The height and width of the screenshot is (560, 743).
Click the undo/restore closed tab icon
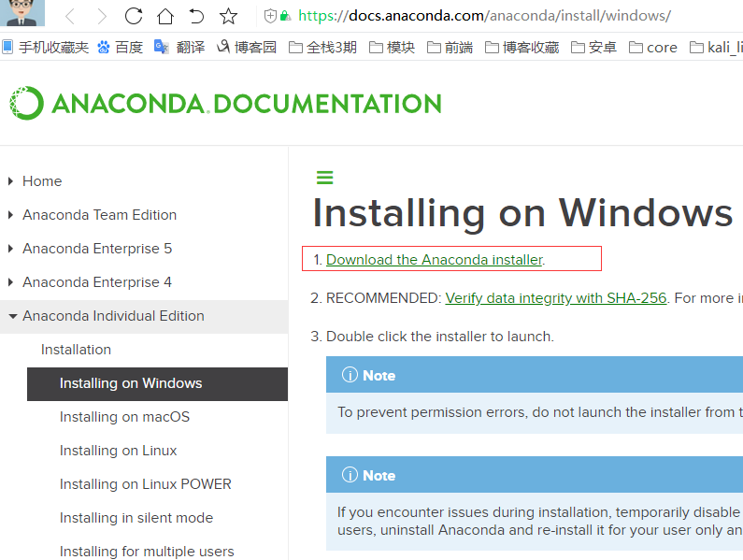tap(196, 16)
